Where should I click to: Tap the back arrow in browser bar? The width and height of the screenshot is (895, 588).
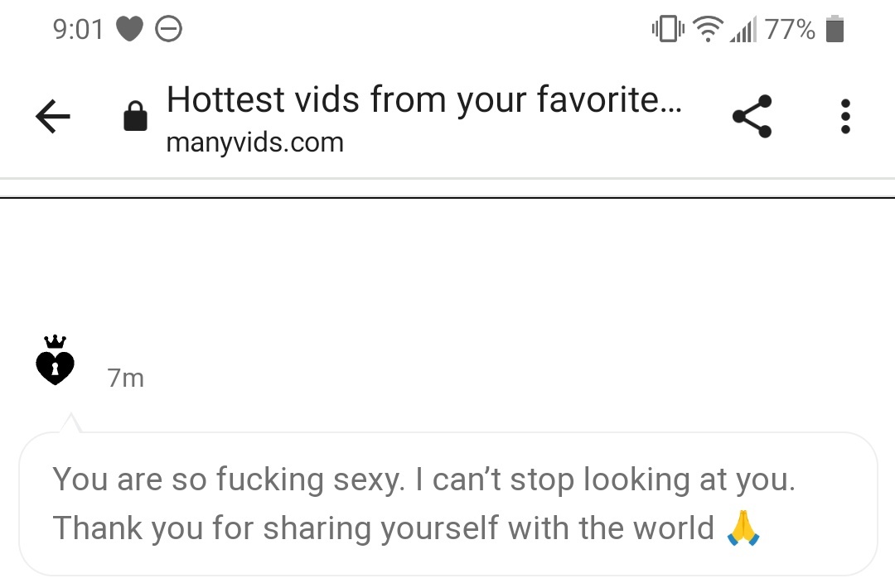click(x=52, y=116)
